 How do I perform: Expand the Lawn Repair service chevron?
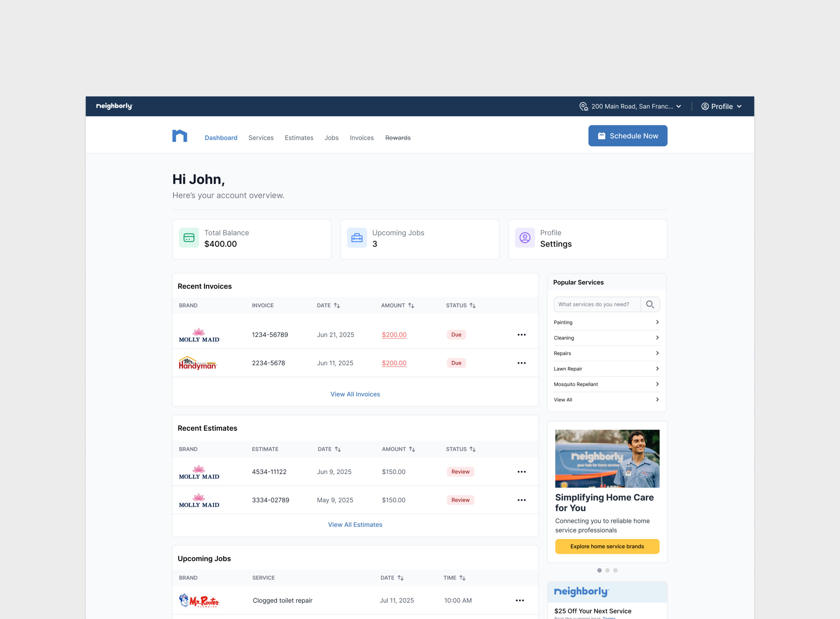pyautogui.click(x=657, y=369)
